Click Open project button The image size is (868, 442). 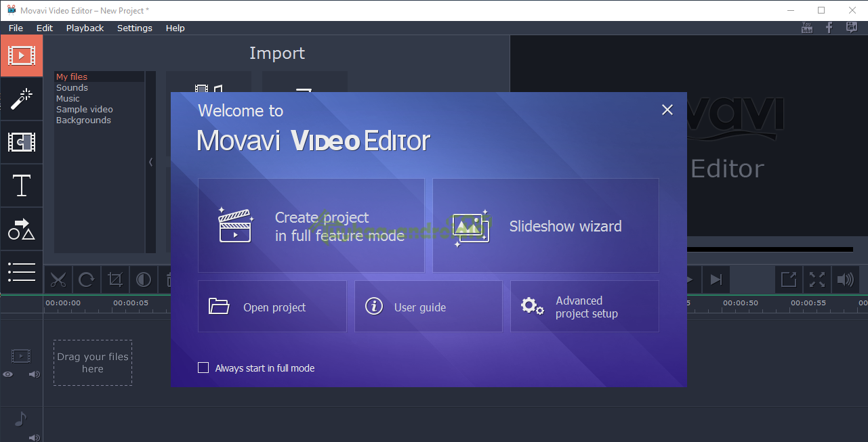(272, 307)
